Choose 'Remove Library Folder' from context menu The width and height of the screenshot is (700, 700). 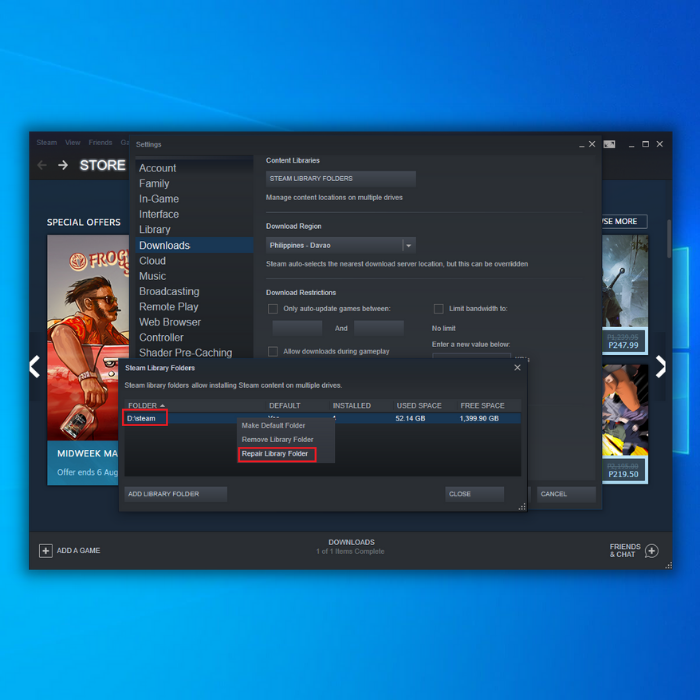pyautogui.click(x=277, y=439)
